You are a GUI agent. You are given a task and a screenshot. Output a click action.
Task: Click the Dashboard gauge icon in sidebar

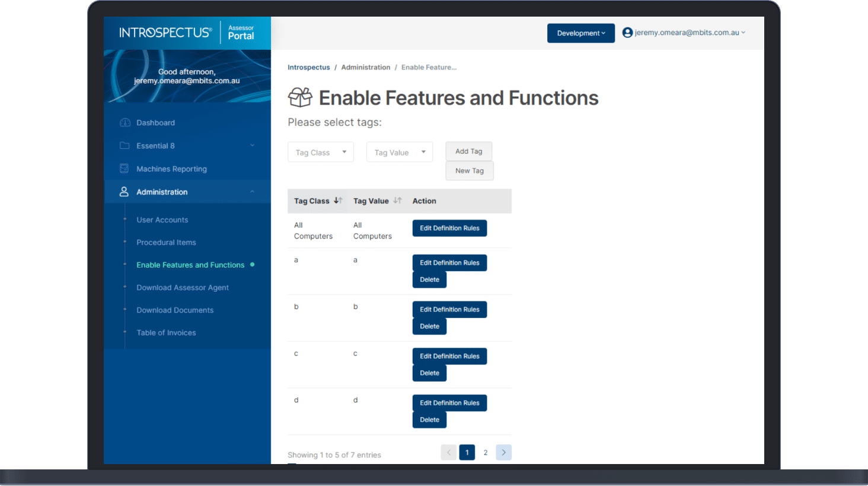125,123
